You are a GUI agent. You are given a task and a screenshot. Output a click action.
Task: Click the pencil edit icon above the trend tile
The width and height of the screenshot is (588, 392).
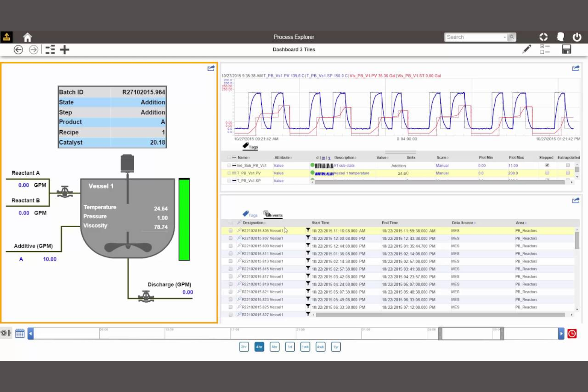(x=527, y=49)
